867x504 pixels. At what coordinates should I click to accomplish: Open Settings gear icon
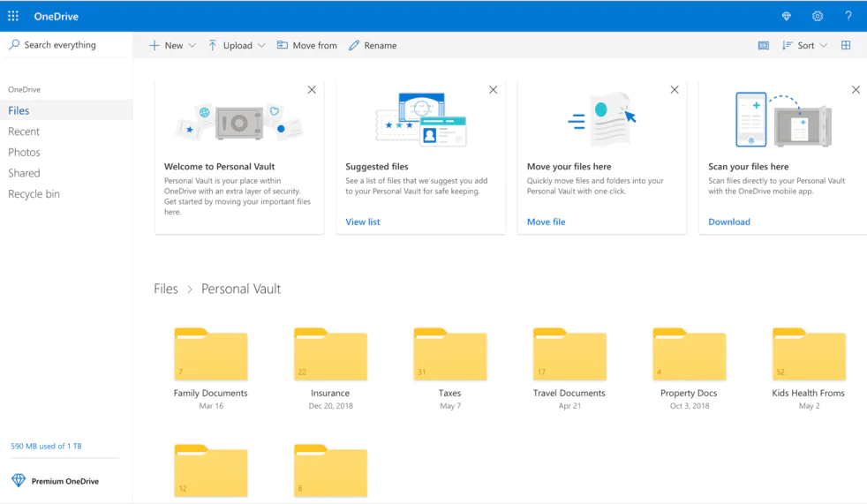point(818,16)
